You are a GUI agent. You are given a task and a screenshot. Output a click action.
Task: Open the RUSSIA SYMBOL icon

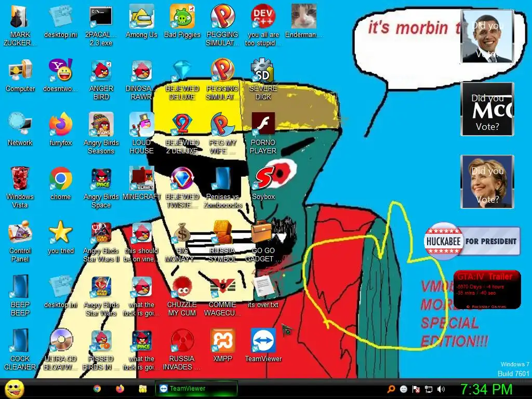[222, 241]
